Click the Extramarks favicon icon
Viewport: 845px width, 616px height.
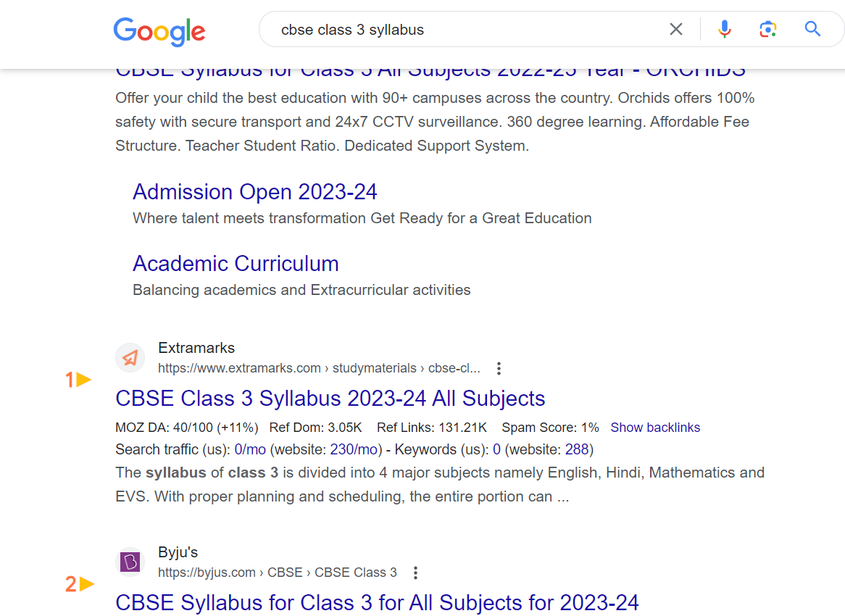tap(130, 357)
